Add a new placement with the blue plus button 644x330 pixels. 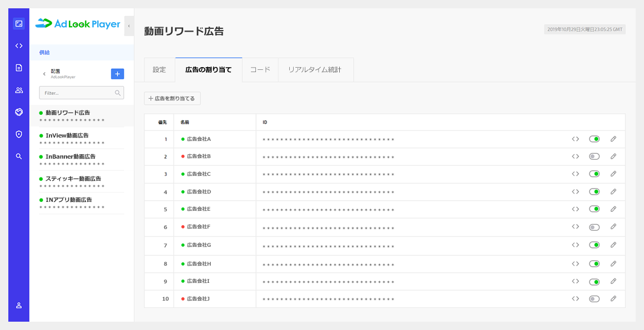(x=117, y=73)
